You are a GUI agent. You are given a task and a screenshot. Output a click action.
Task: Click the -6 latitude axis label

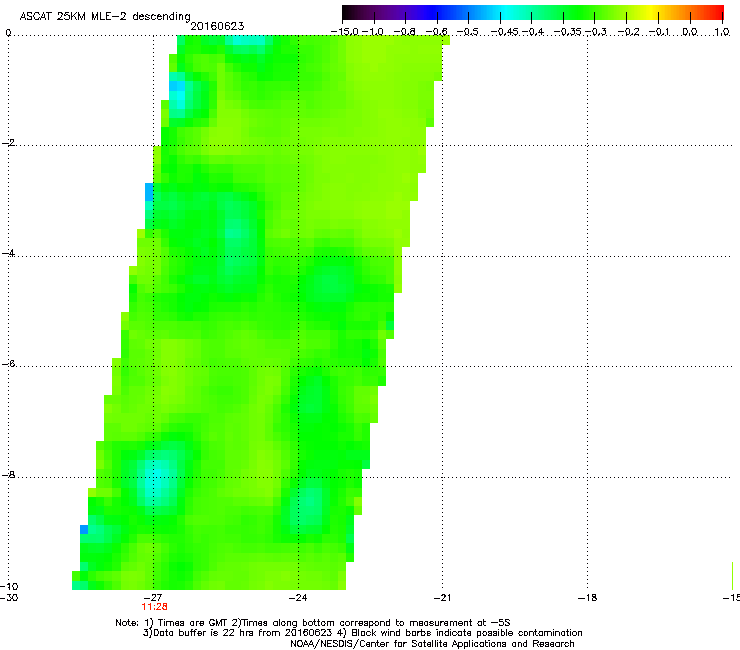(x=8, y=363)
